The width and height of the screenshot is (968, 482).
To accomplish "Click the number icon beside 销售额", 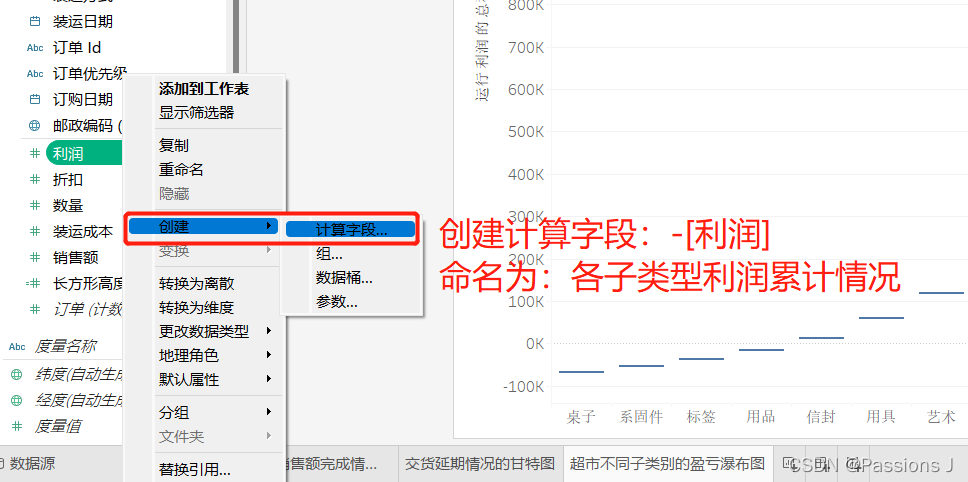I will pos(35,257).
